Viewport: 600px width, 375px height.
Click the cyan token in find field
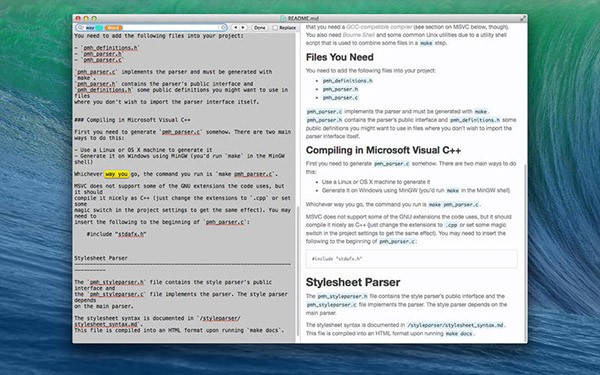coord(99,28)
